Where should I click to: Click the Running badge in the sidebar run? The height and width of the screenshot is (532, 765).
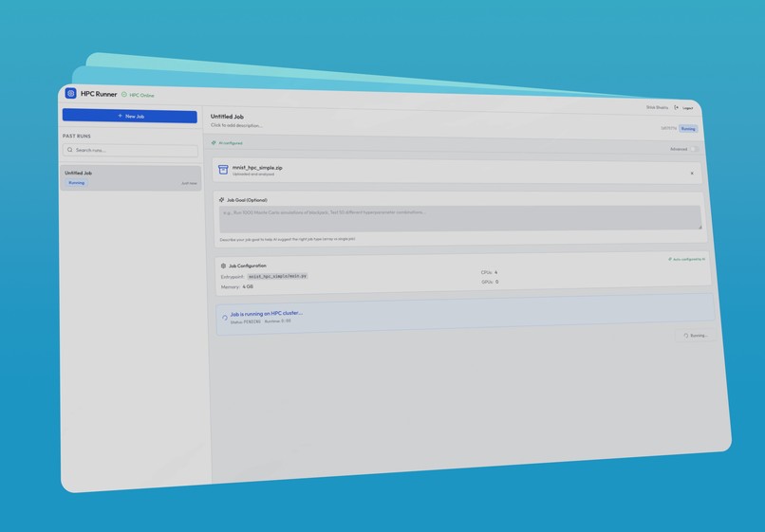point(77,183)
